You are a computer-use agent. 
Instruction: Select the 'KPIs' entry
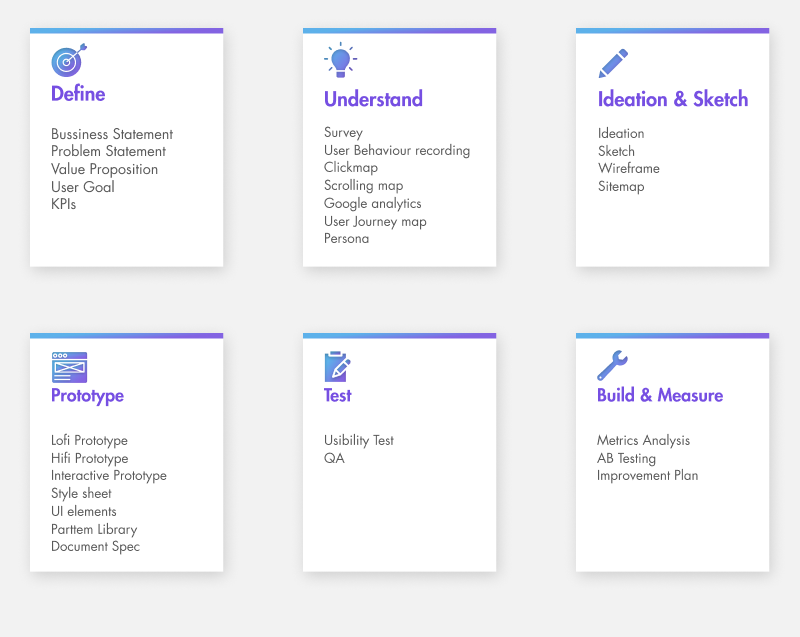point(63,205)
